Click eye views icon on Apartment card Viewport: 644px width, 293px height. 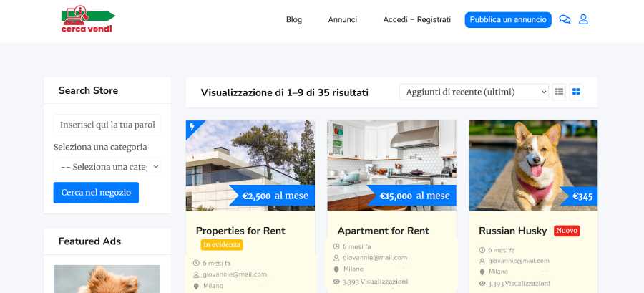[x=336, y=282]
